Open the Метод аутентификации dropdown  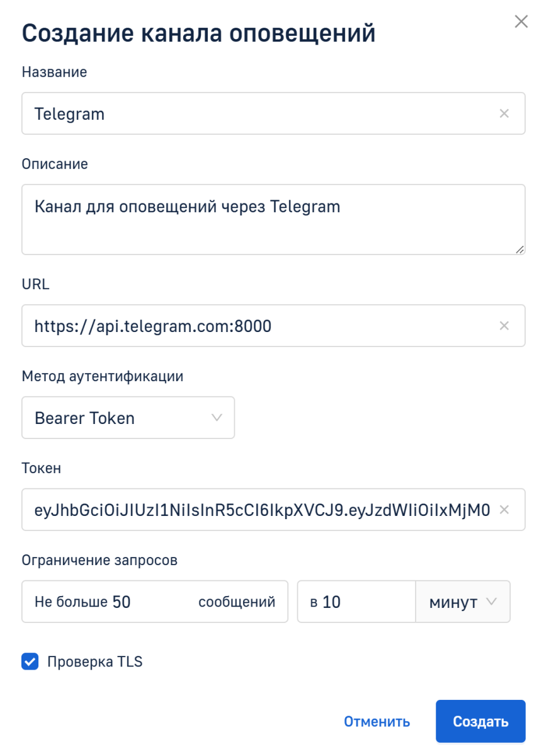[x=128, y=418]
